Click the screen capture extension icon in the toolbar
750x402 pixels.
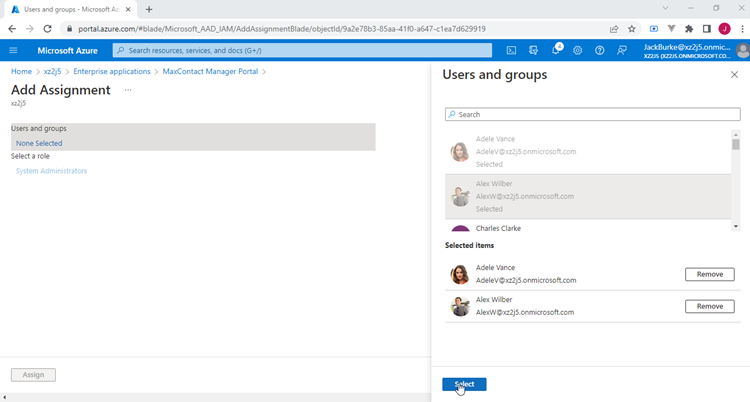pos(654,29)
